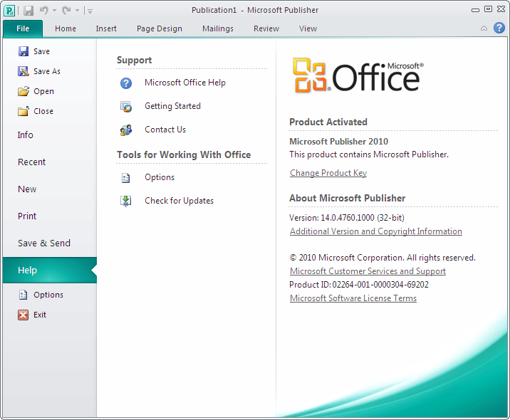Click Check for Updates text
Screen dimensions: 510x420
(x=179, y=201)
